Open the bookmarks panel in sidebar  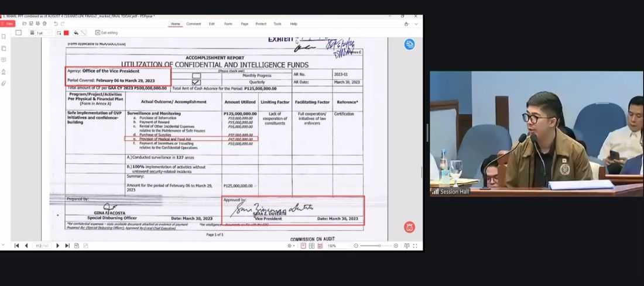(x=4, y=36)
